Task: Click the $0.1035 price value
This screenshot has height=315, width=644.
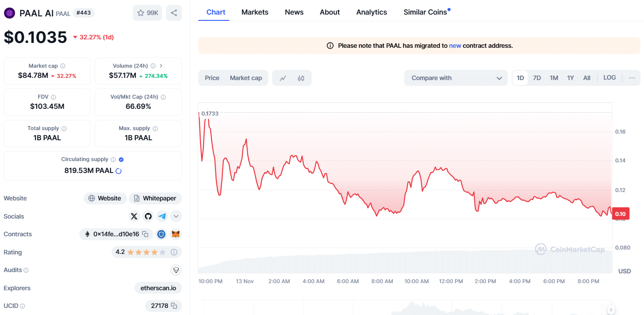Action: (x=35, y=37)
